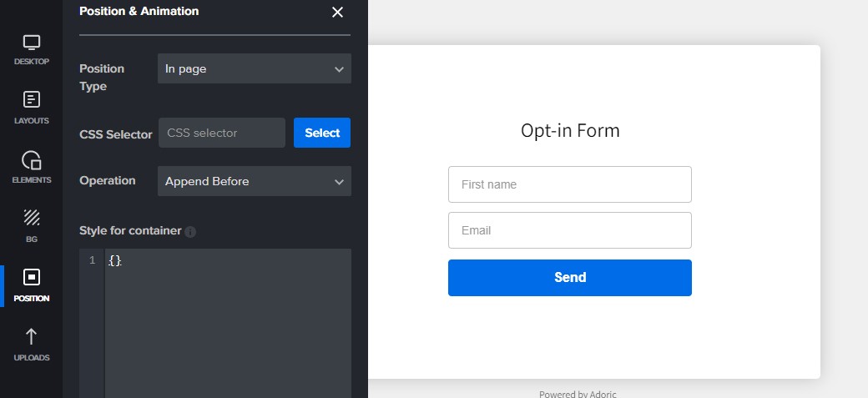The height and width of the screenshot is (398, 868).
Task: Click the Send button in the form
Action: coord(569,278)
